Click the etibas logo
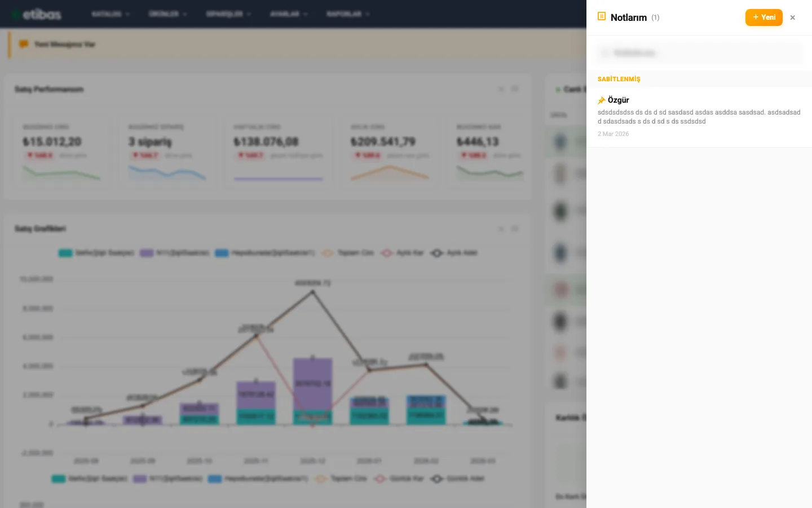812x508 pixels. point(37,14)
